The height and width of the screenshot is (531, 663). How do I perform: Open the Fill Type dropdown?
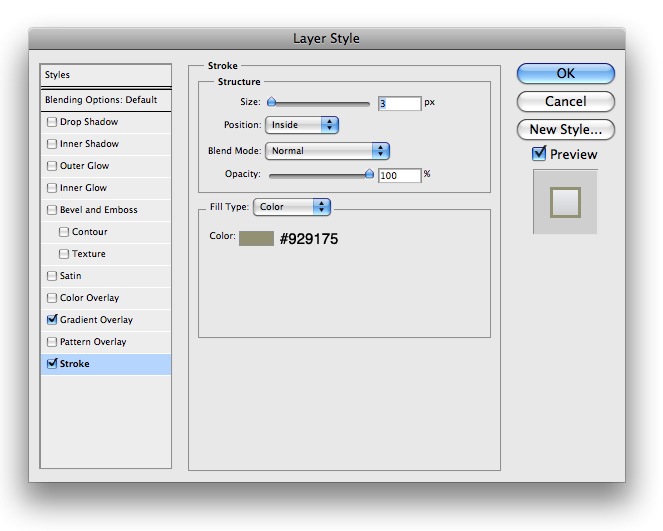292,207
